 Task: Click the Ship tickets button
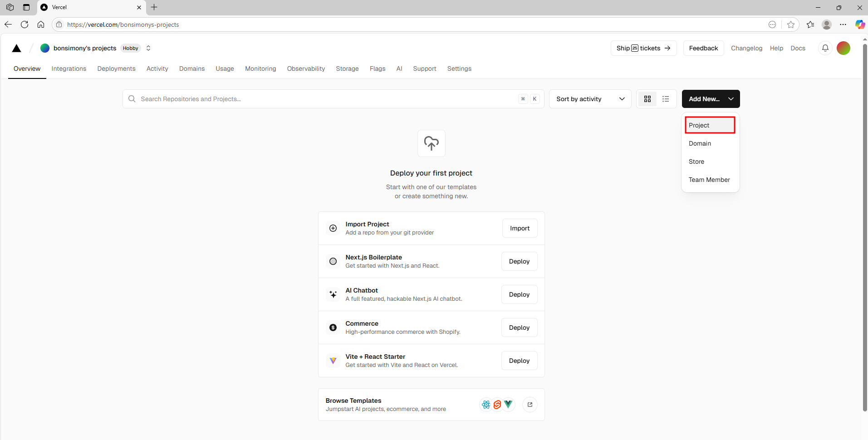click(643, 48)
